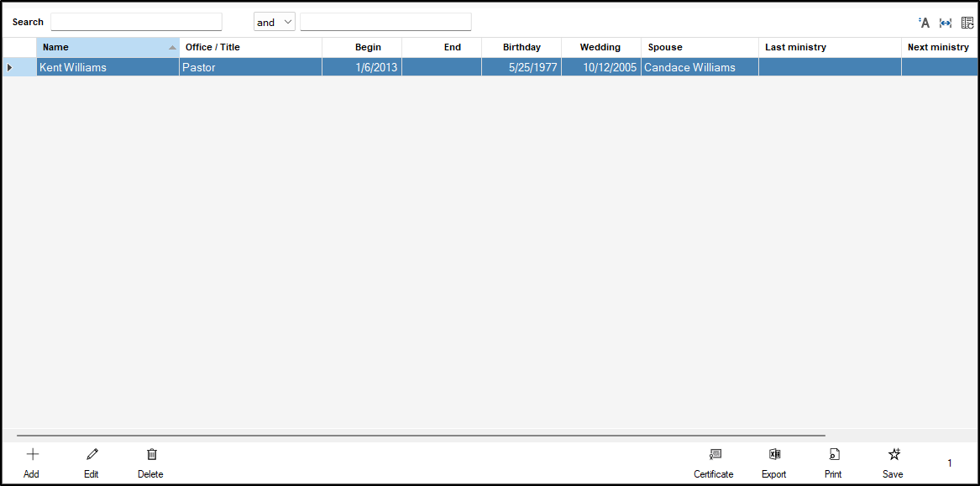The height and width of the screenshot is (486, 980).
Task: Click the Birthday column header
Action: (x=521, y=48)
